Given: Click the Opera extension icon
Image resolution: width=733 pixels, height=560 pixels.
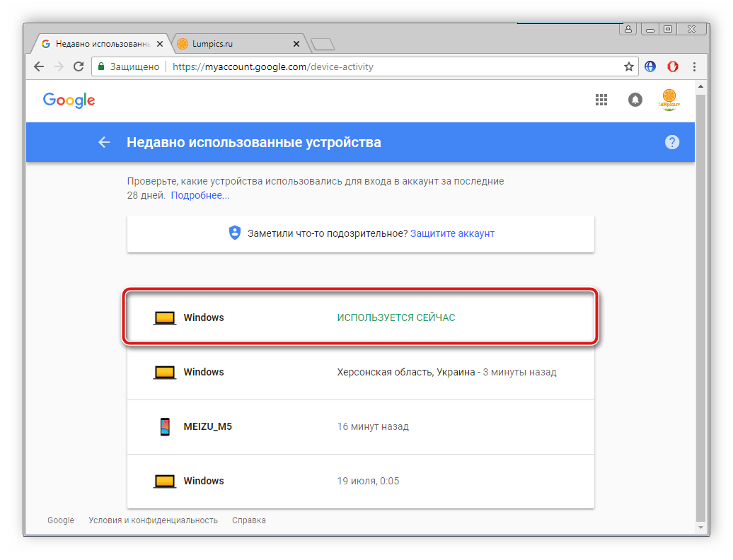Looking at the screenshot, I should (x=673, y=67).
